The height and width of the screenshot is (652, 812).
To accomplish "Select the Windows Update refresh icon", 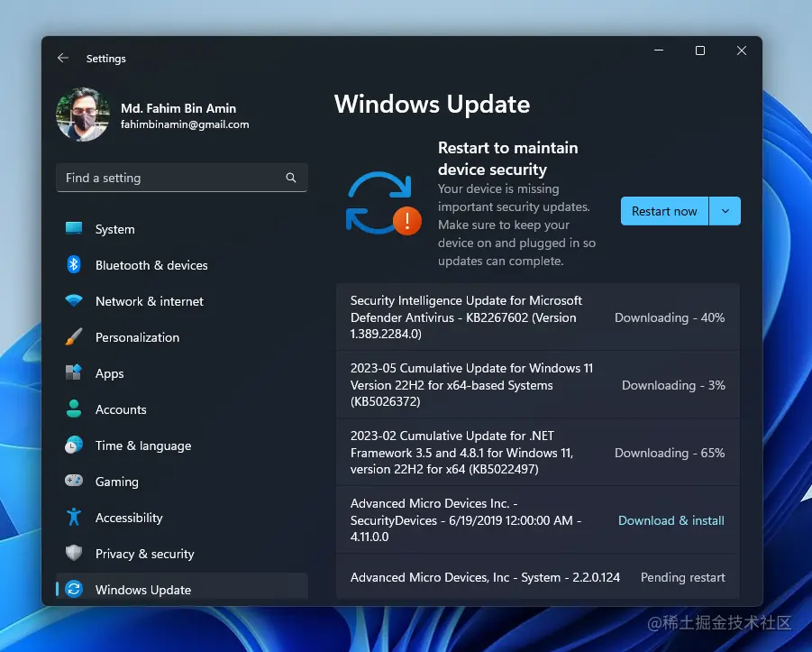I will click(x=73, y=588).
